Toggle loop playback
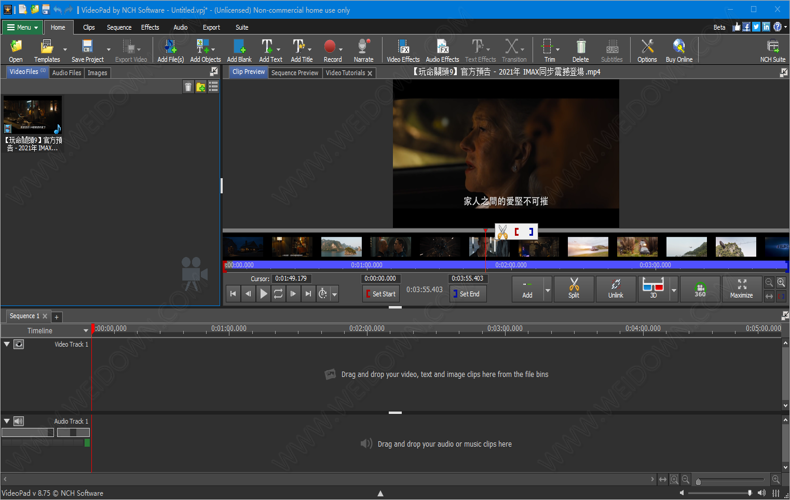This screenshot has width=790, height=500. [x=278, y=293]
